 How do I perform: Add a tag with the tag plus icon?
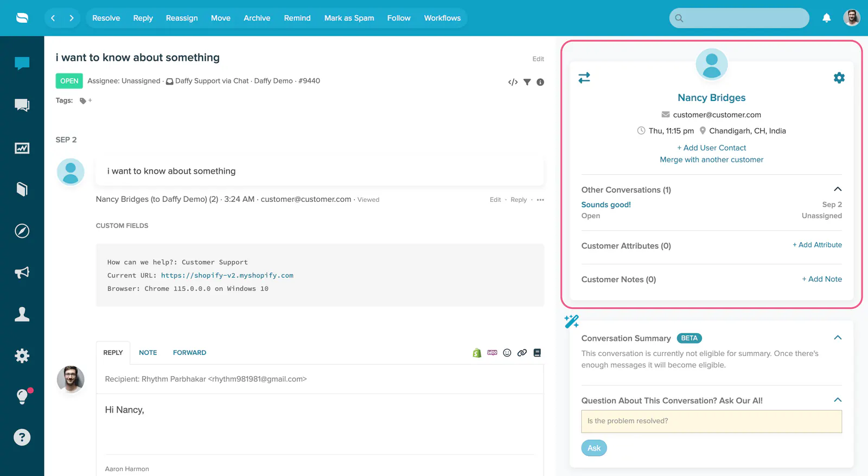click(86, 100)
